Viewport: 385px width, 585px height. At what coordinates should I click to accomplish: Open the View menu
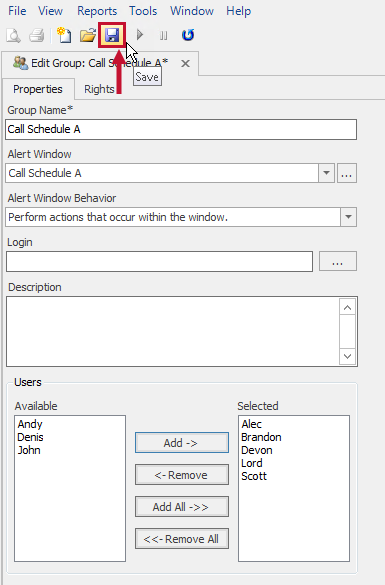click(50, 11)
